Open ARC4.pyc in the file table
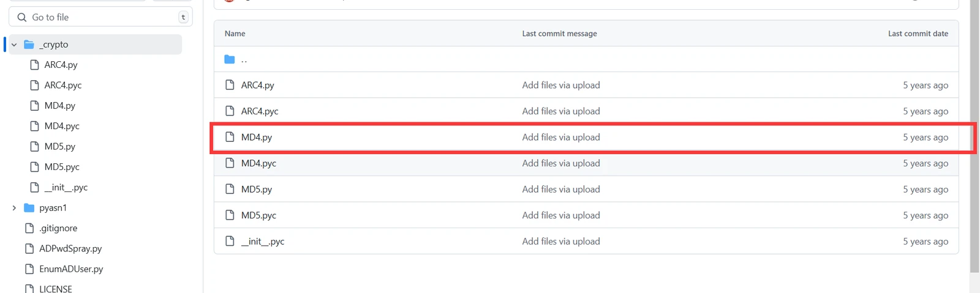980x293 pixels. [260, 111]
